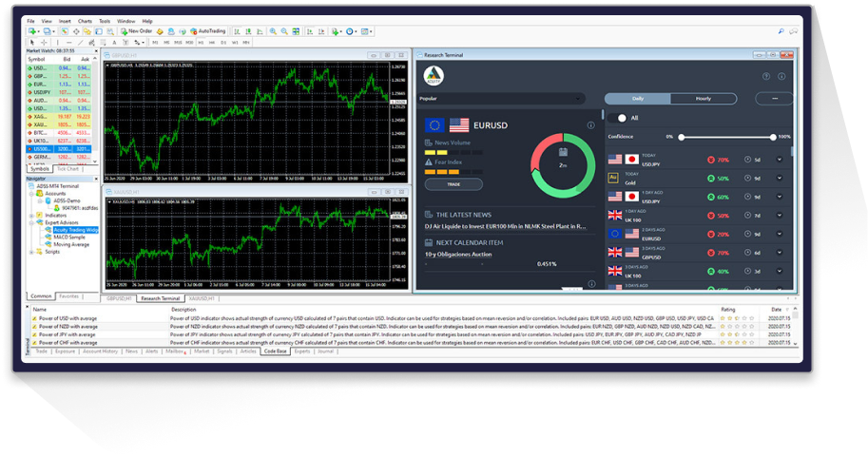The image size is (868, 456).
Task: Select the horizontal line drawing tool
Action: pos(69,42)
